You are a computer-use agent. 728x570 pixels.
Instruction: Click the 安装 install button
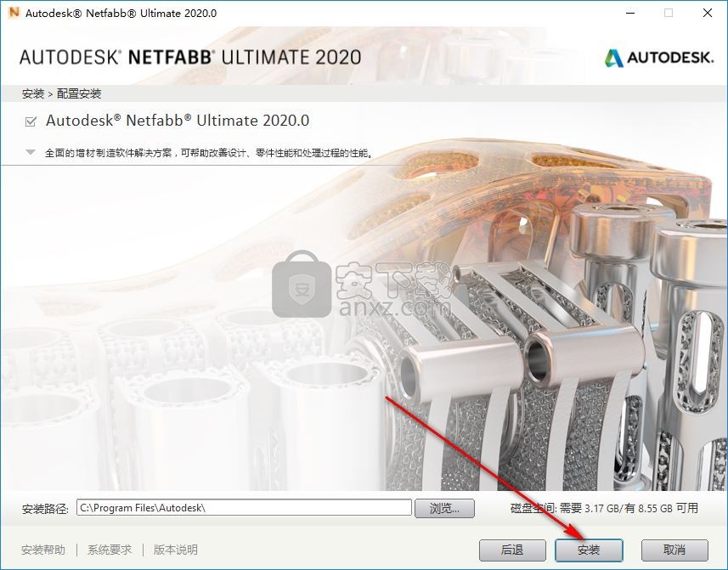pyautogui.click(x=589, y=550)
